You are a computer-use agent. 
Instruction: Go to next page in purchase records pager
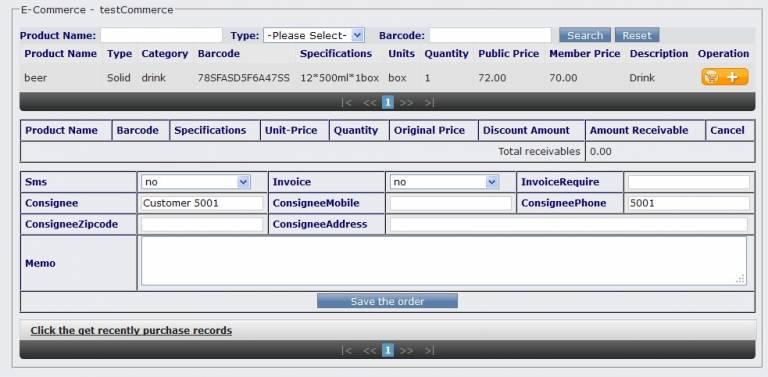[x=407, y=350]
